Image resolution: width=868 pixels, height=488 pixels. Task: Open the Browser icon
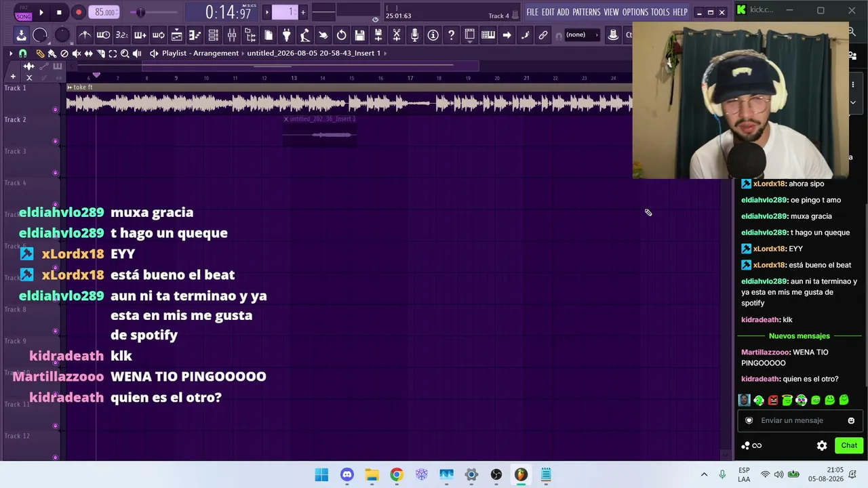250,35
